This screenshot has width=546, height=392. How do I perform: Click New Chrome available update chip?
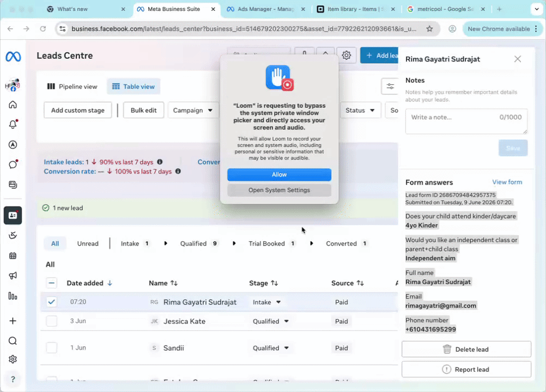(x=502, y=29)
